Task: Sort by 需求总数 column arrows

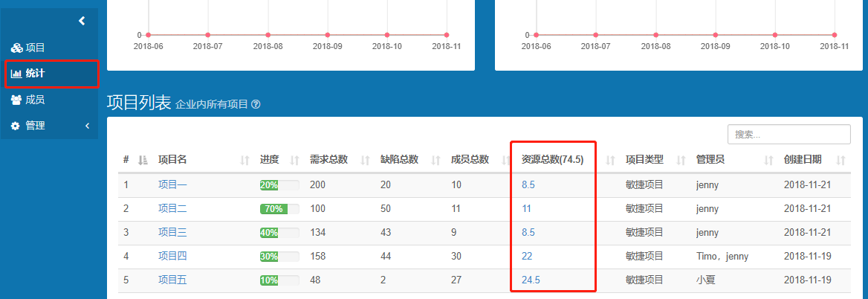Action: click(365, 160)
